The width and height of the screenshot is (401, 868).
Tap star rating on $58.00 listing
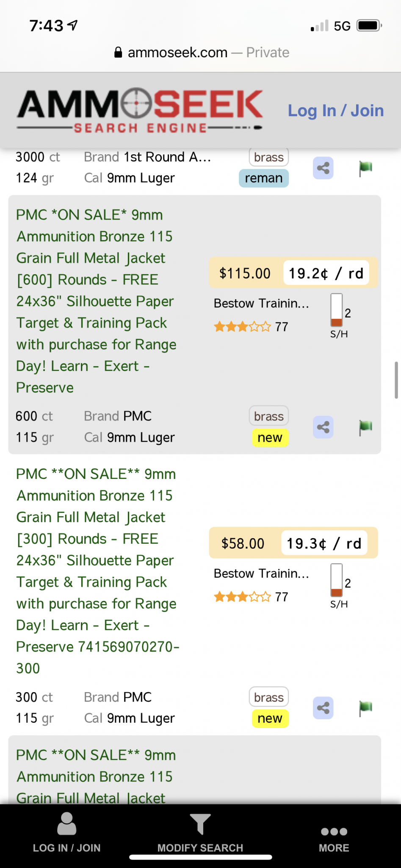click(x=243, y=597)
